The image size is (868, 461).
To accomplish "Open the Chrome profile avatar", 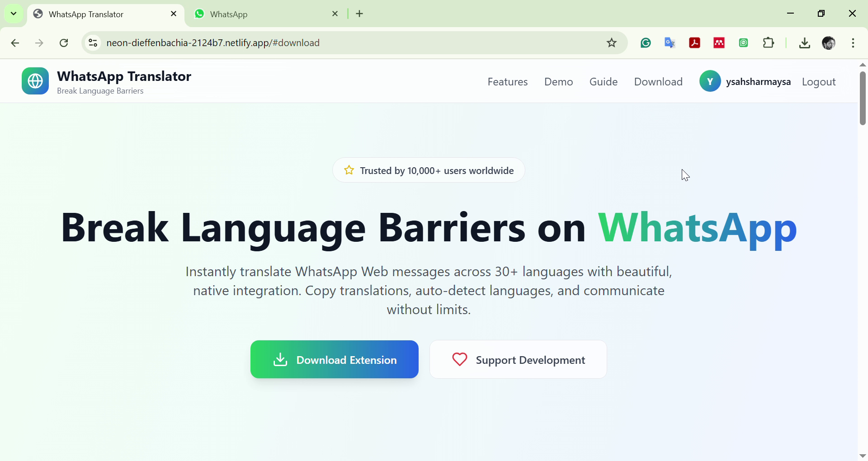I will tap(829, 43).
